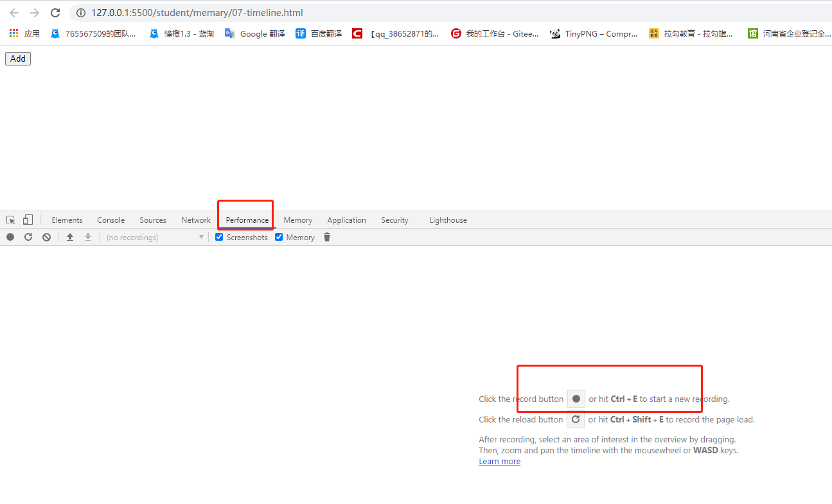The image size is (832, 504).
Task: Click the site info icon in address bar
Action: click(81, 13)
